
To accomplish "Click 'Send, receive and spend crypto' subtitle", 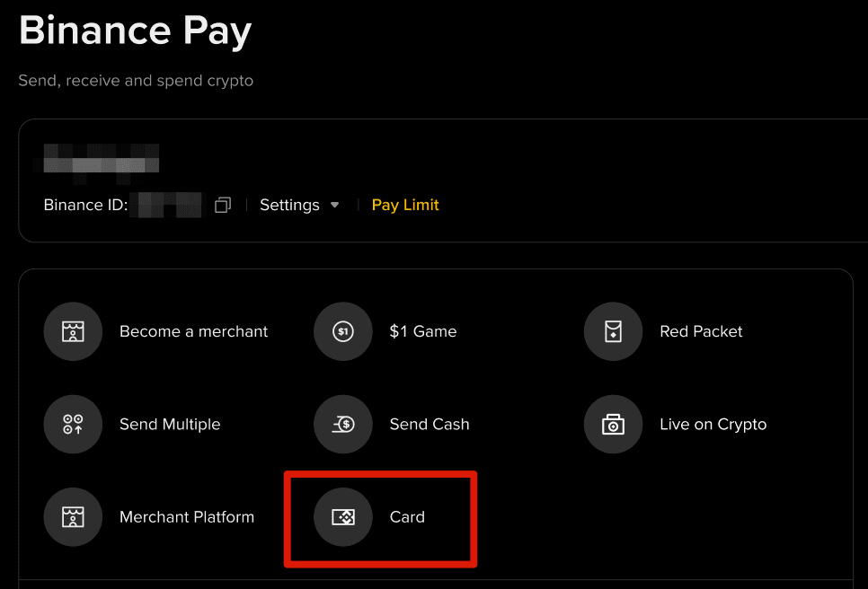I will 136,81.
